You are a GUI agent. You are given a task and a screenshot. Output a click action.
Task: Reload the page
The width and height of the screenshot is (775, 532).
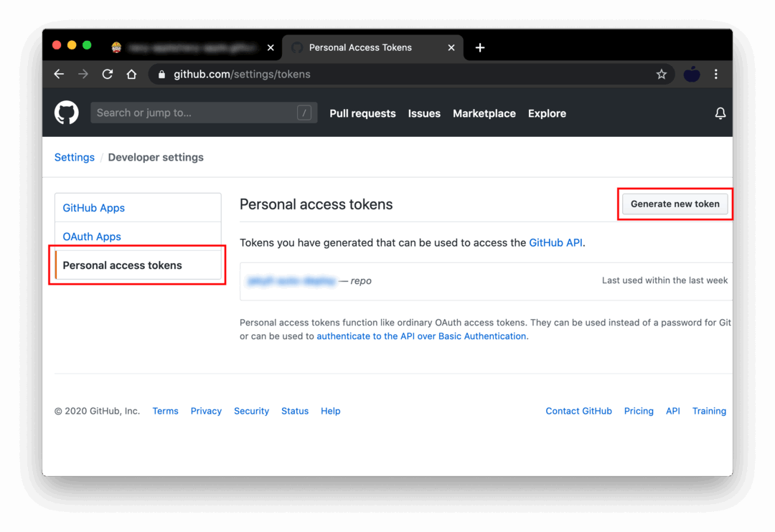tap(107, 74)
